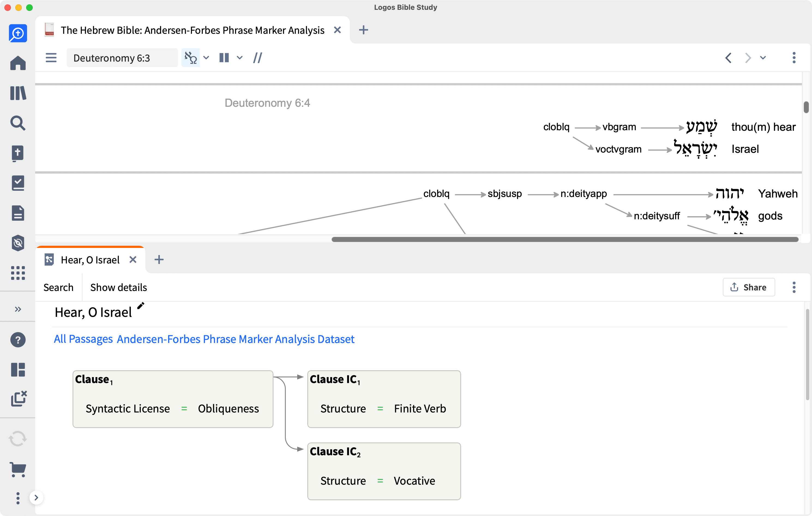Select the Hear, O Israel tab
The height and width of the screenshot is (516, 812).
pyautogui.click(x=90, y=260)
